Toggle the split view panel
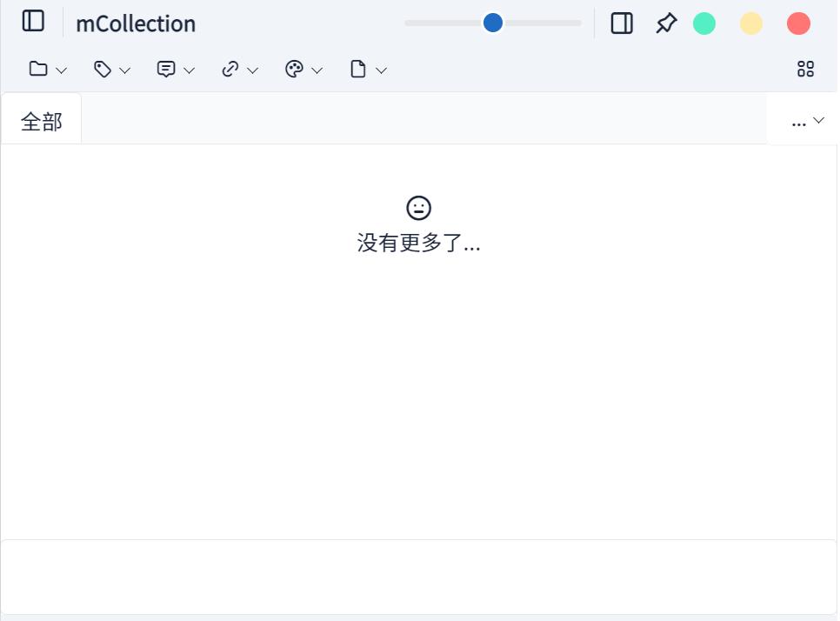 coord(621,23)
